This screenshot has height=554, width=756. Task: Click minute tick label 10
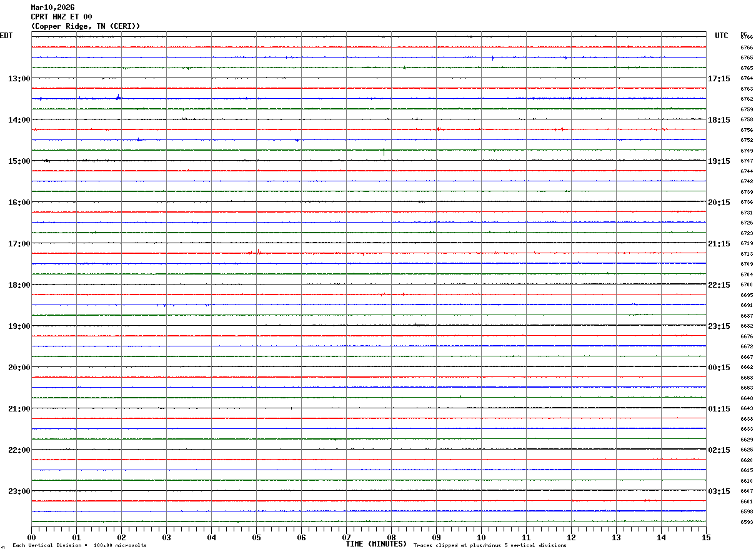[x=481, y=537]
